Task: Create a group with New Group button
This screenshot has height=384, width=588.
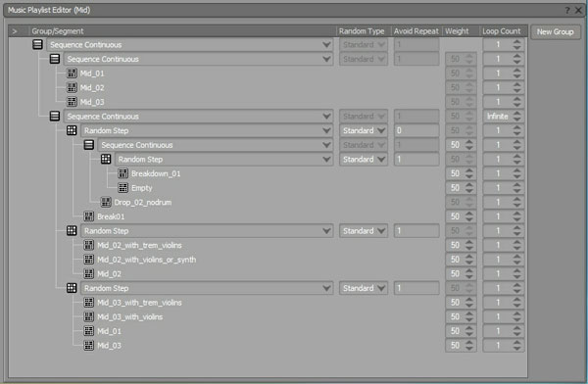Action: (555, 32)
